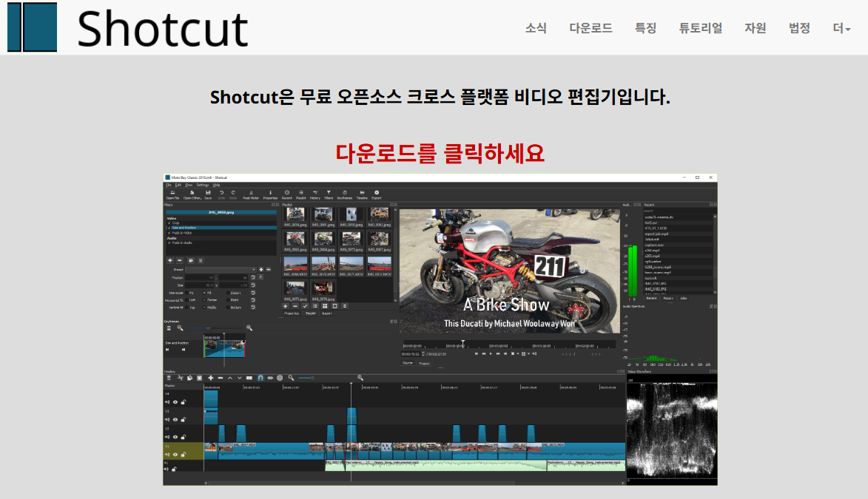This screenshot has width=868, height=499.
Task: Open the 다운로드 navigation link
Action: pyautogui.click(x=591, y=27)
